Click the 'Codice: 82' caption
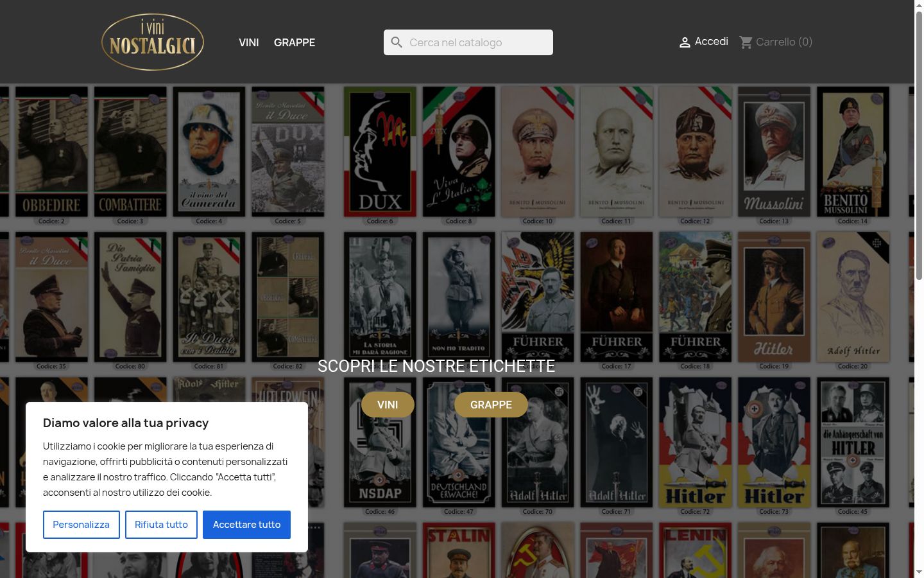924x578 pixels. pyautogui.click(x=288, y=366)
